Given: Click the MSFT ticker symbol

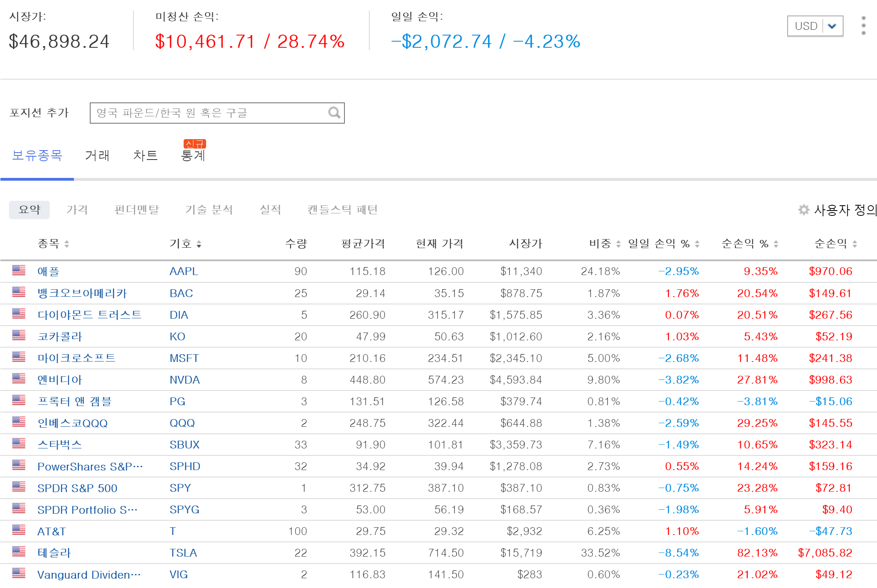Looking at the screenshot, I should tap(184, 358).
